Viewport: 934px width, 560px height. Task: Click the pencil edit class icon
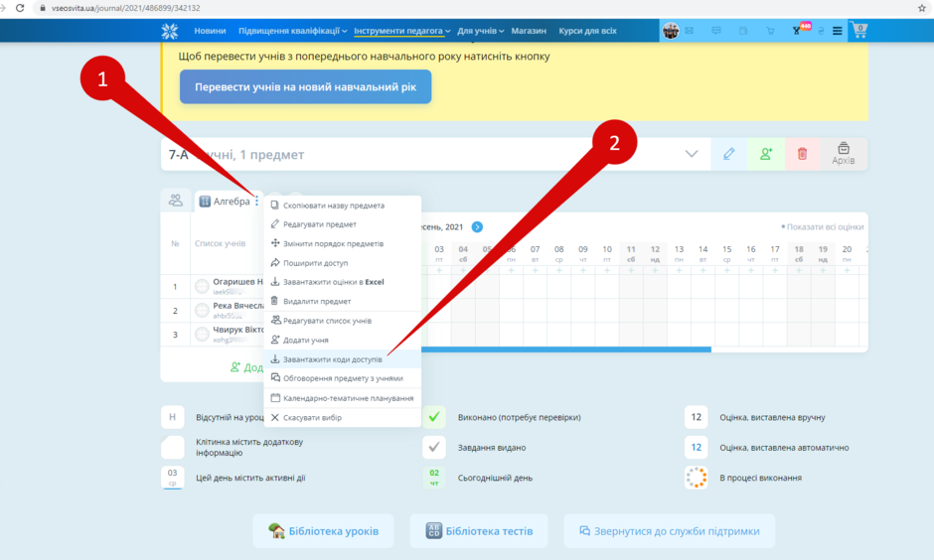[x=728, y=154]
